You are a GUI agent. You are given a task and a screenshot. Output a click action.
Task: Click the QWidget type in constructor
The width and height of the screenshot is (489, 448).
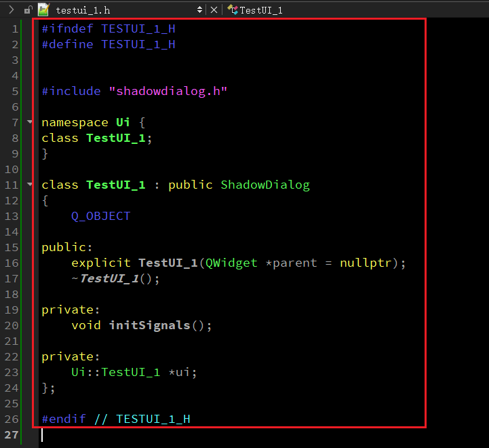point(228,263)
